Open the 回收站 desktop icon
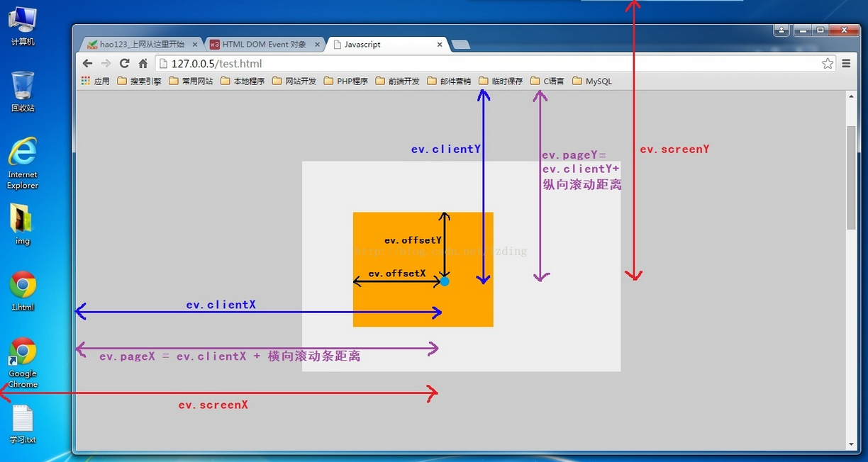 (22, 85)
